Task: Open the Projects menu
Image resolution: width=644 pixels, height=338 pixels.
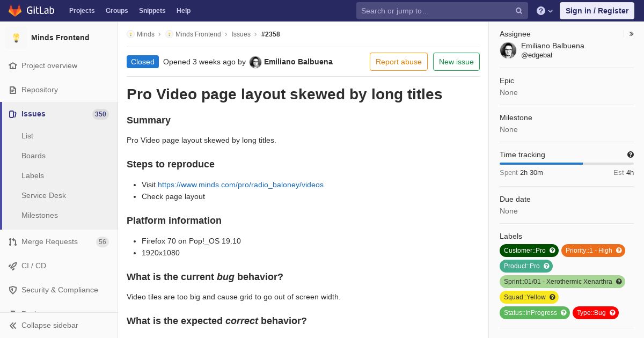Action: coord(82,11)
